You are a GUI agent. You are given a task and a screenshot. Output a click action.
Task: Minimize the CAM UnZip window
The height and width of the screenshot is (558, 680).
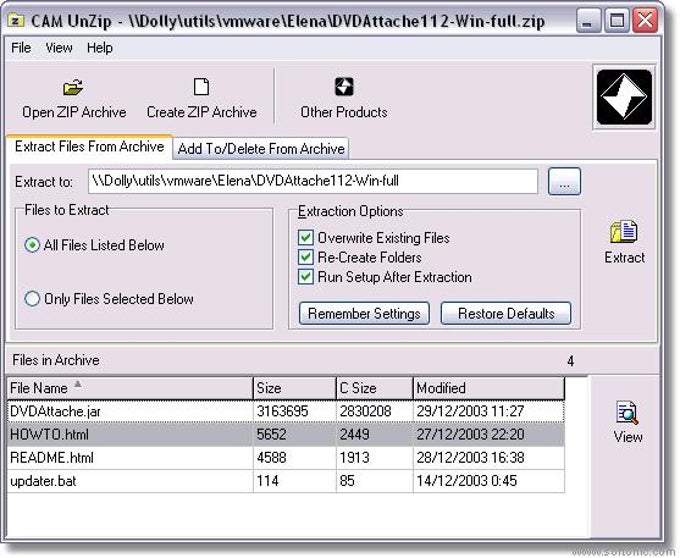(588, 20)
